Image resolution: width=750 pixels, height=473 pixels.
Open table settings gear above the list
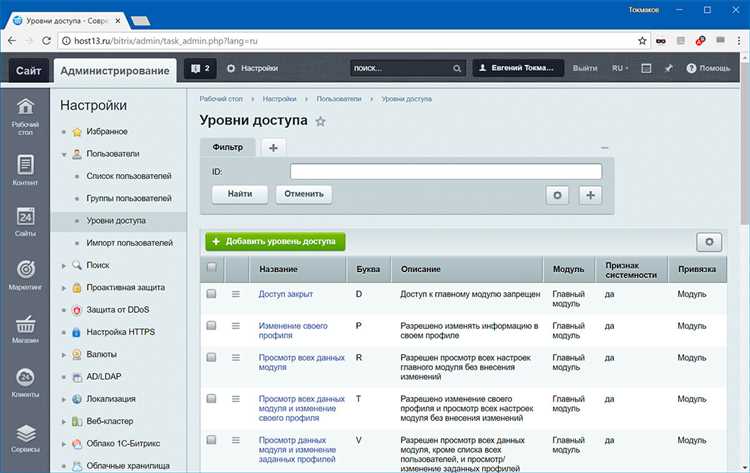click(x=709, y=242)
